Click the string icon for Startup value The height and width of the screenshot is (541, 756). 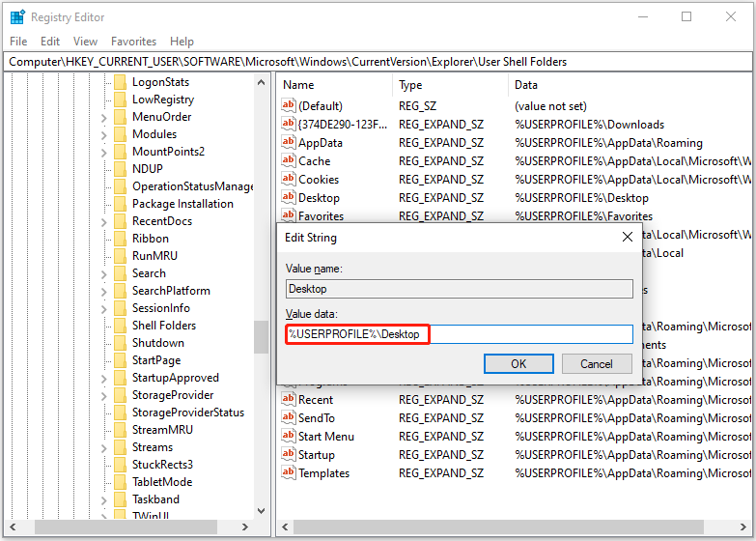(289, 454)
